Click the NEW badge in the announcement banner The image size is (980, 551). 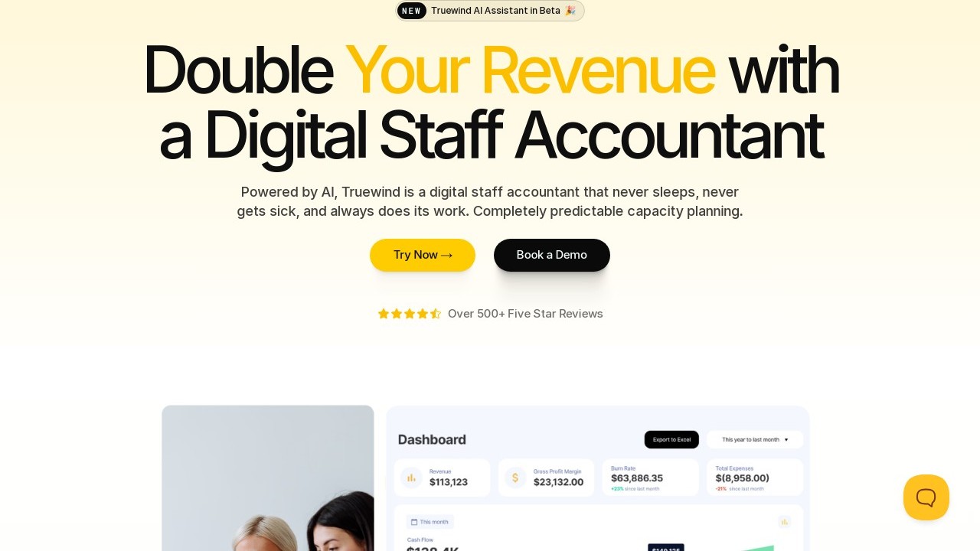(x=412, y=11)
